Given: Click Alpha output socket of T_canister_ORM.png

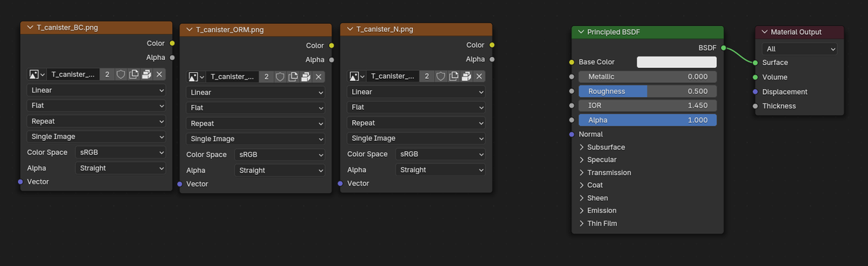Looking at the screenshot, I should pos(331,59).
